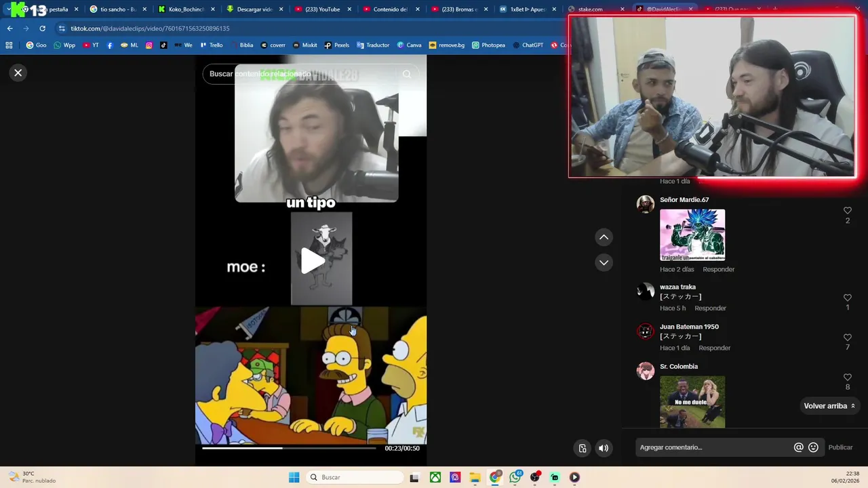Open the TikTok bookmark icon
The width and height of the screenshot is (868, 488).
pos(163,45)
